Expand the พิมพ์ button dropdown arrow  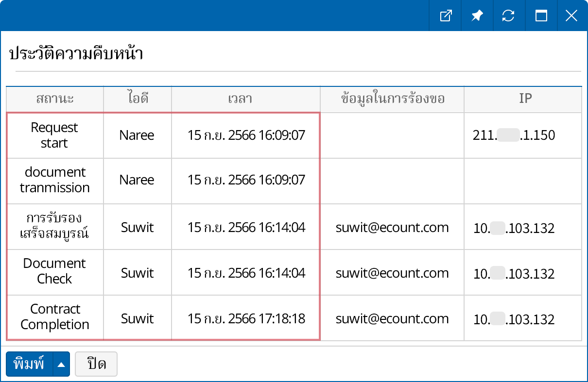click(61, 365)
